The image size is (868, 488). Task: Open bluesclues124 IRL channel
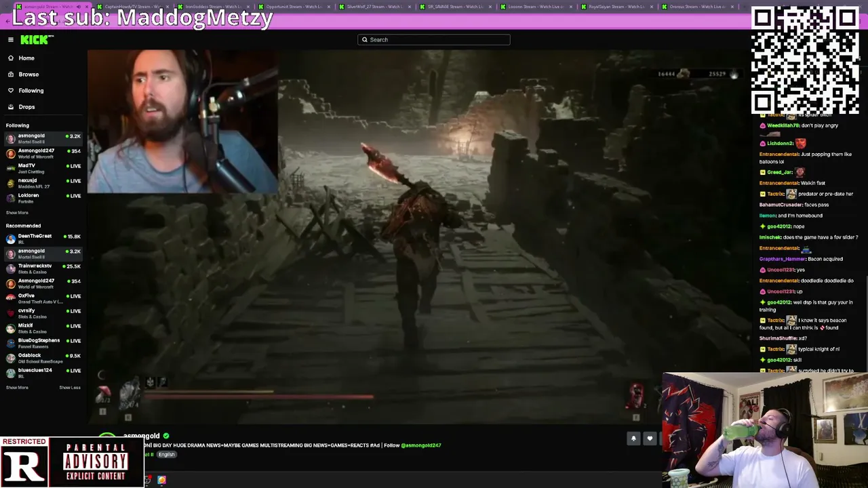click(43, 372)
